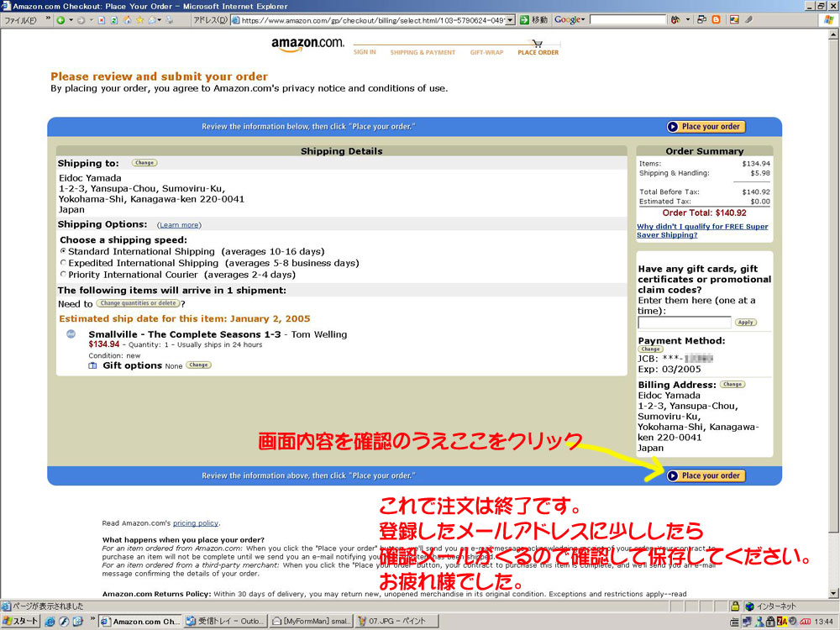Go back using the green Back arrow
The width and height of the screenshot is (840, 630).
[x=60, y=20]
